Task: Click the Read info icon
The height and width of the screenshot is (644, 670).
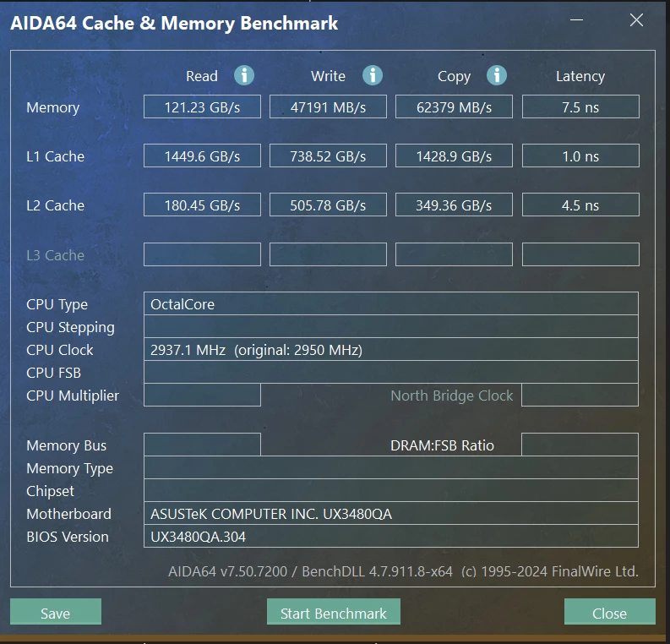Action: [x=244, y=75]
